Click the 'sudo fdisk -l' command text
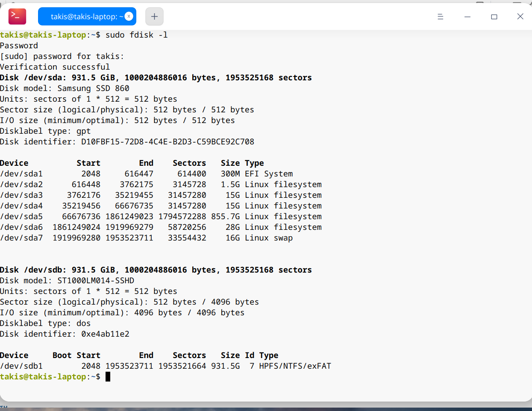This screenshot has height=411, width=532. (x=137, y=35)
